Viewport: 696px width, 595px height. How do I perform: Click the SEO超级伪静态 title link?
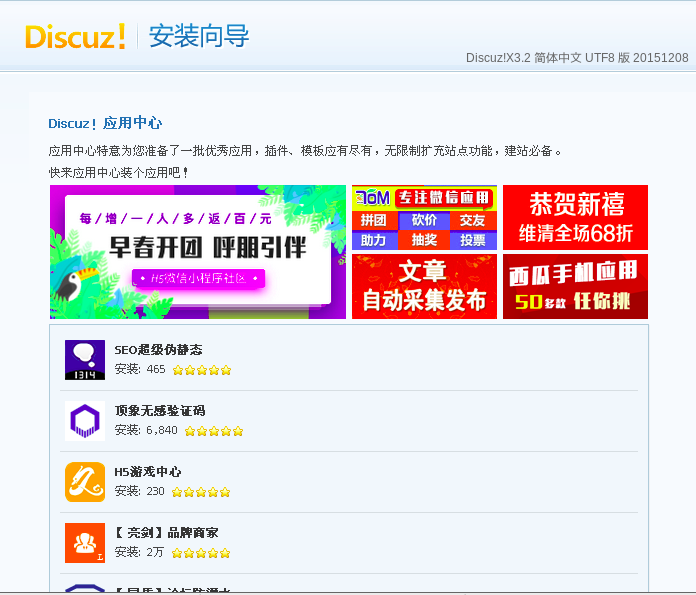(158, 350)
